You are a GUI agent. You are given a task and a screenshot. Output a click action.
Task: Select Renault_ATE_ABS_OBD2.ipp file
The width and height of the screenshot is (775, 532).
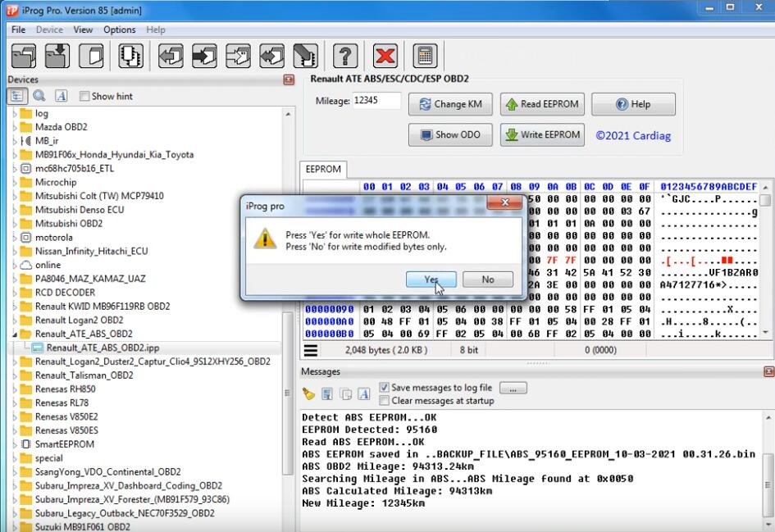click(x=103, y=348)
